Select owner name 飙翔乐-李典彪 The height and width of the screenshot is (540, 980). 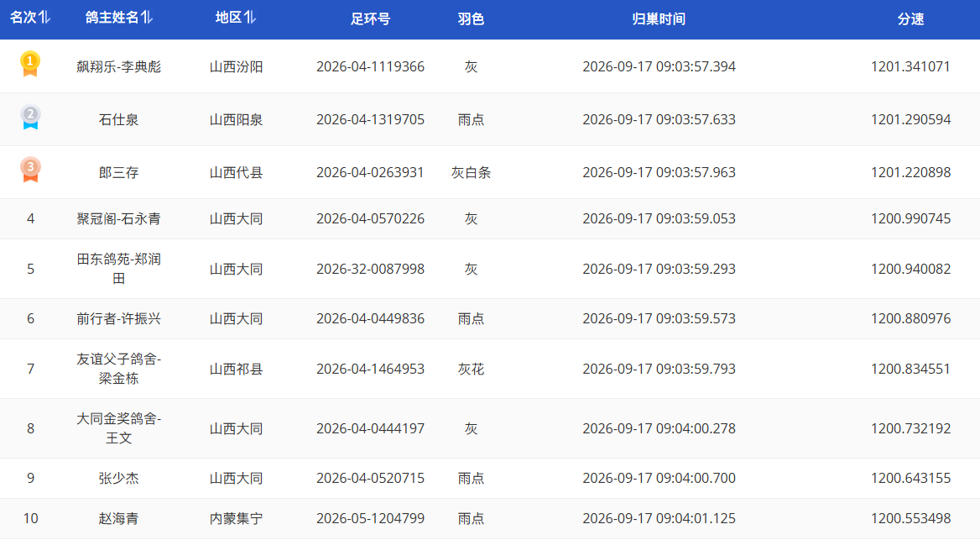(x=119, y=66)
